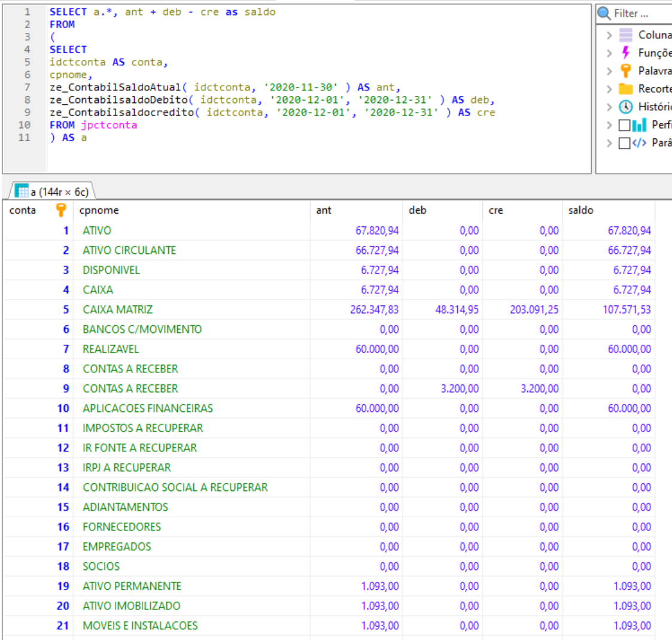672x640 pixels.
Task: Select the result tab 'a (144r × 6c)'
Action: [51, 192]
